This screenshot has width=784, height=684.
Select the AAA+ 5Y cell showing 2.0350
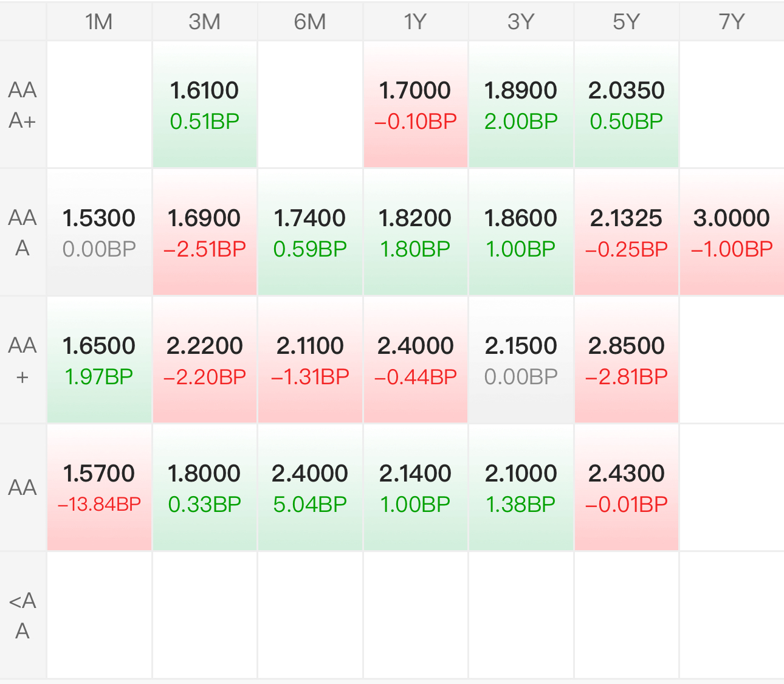click(627, 105)
